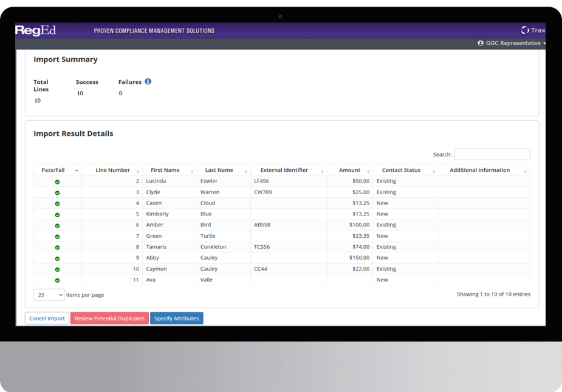This screenshot has height=392, width=562.
Task: Click external identifier LF456
Action: tap(261, 181)
